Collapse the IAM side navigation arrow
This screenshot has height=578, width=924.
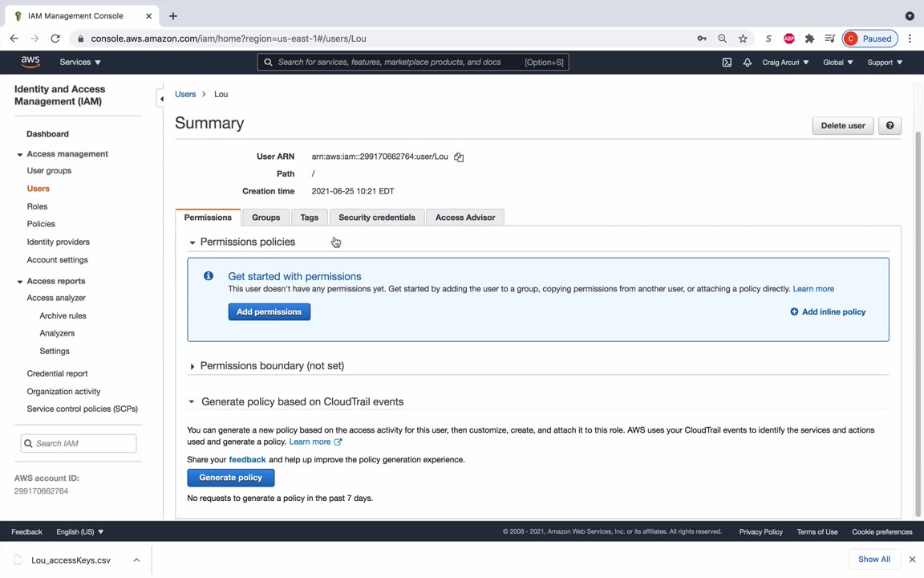click(x=161, y=99)
